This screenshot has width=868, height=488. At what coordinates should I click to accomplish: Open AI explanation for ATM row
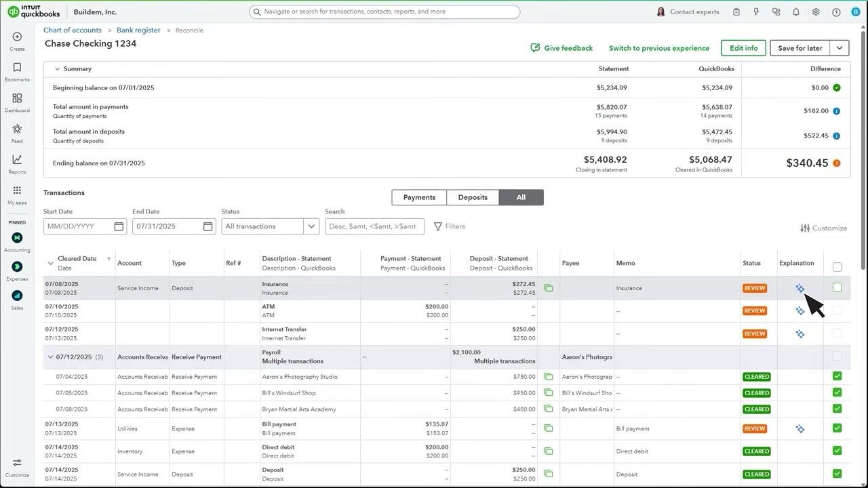[800, 311]
